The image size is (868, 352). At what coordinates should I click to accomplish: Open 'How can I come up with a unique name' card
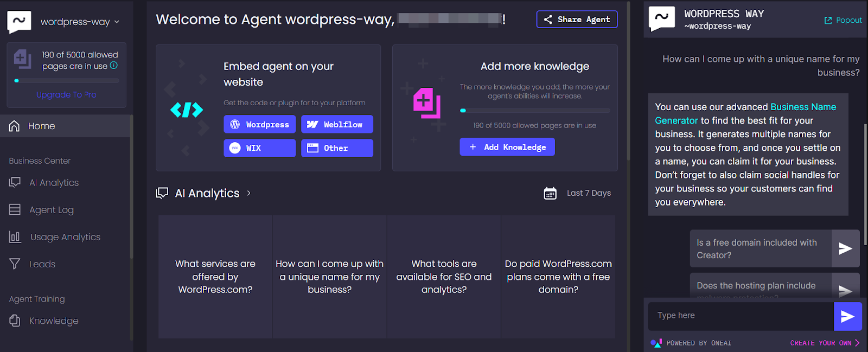coord(330,277)
